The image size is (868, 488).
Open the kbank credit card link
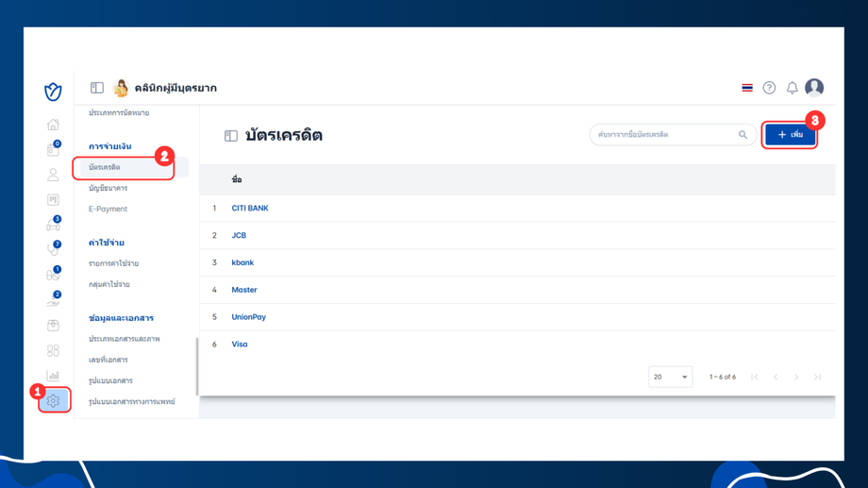242,262
